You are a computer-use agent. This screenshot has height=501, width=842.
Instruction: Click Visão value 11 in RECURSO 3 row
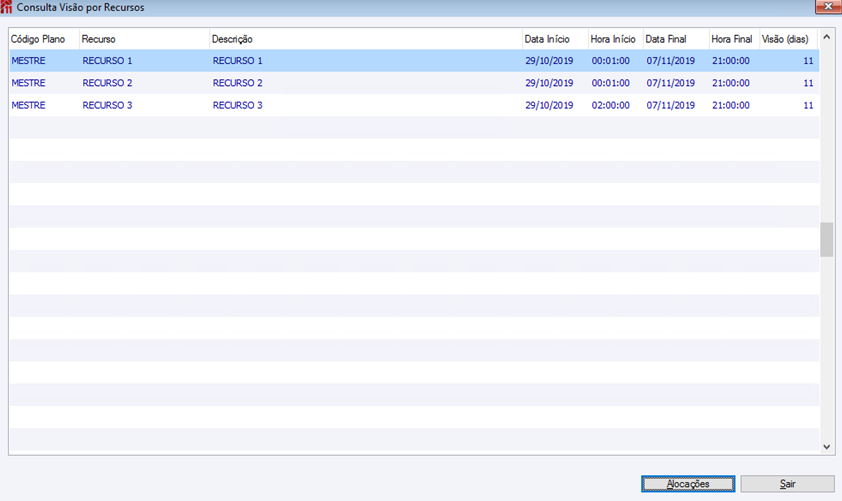pos(808,105)
